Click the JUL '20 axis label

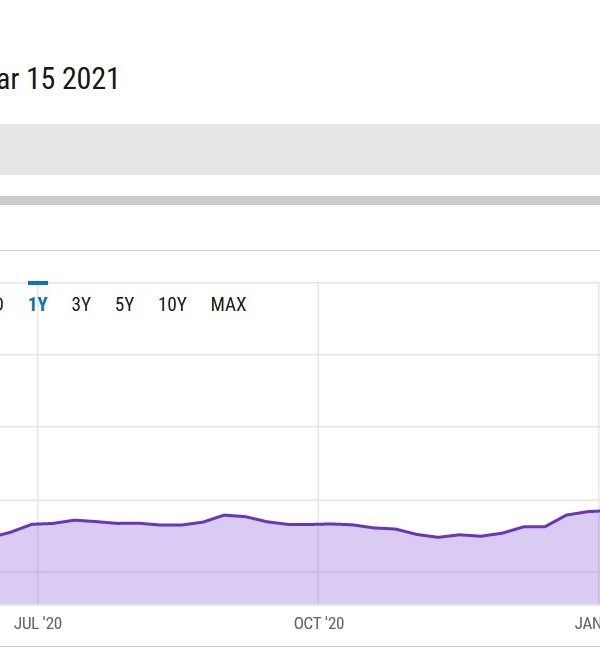38,623
